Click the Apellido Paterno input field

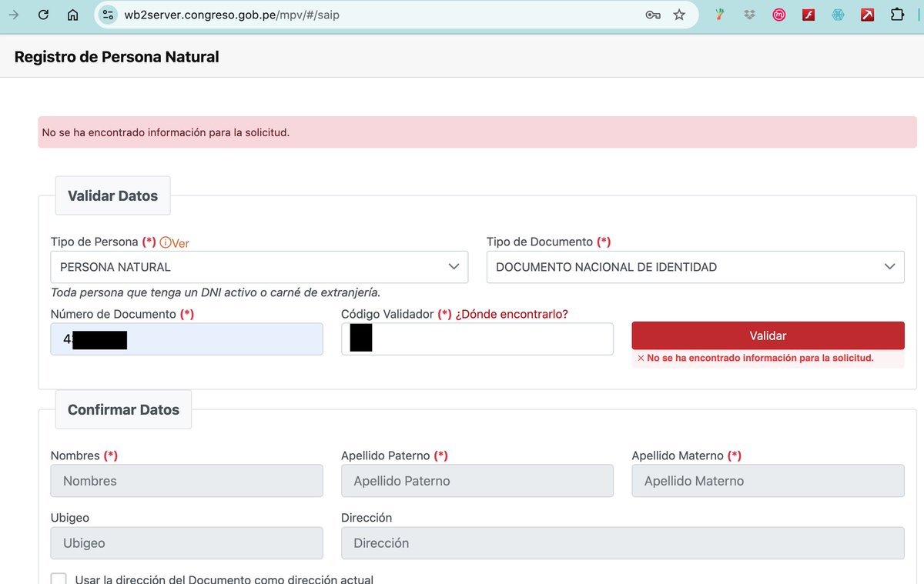tap(477, 481)
